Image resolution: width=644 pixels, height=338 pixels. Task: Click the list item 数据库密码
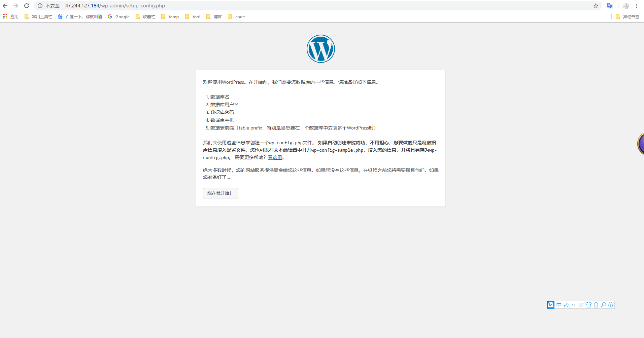click(x=222, y=112)
